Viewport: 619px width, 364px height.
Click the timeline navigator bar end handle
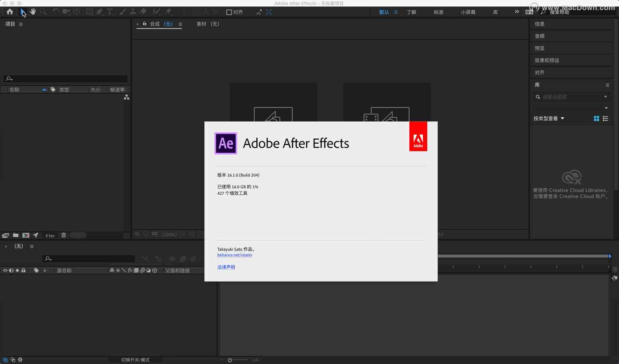pos(610,256)
